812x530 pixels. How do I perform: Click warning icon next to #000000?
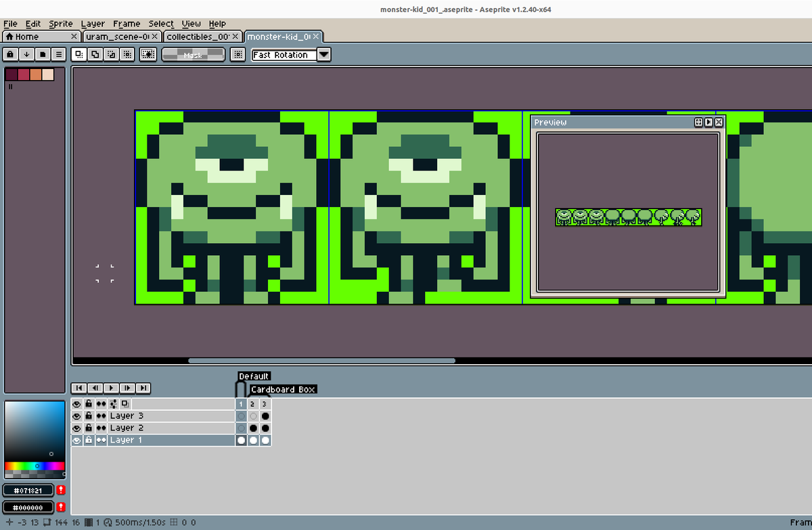61,507
